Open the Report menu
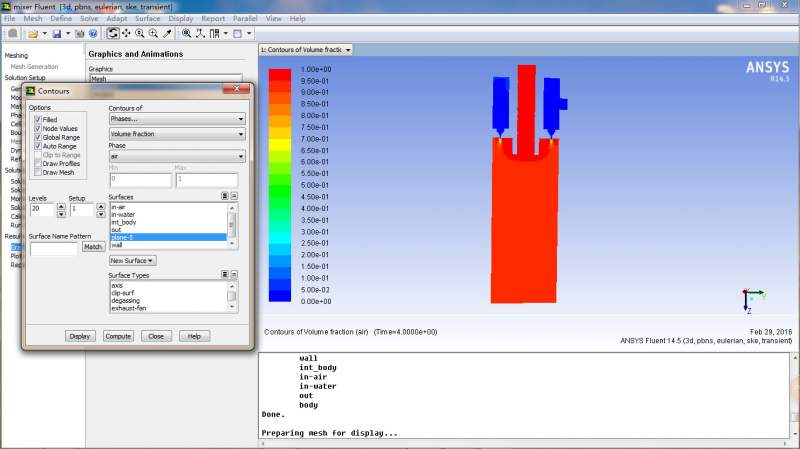 tap(213, 18)
